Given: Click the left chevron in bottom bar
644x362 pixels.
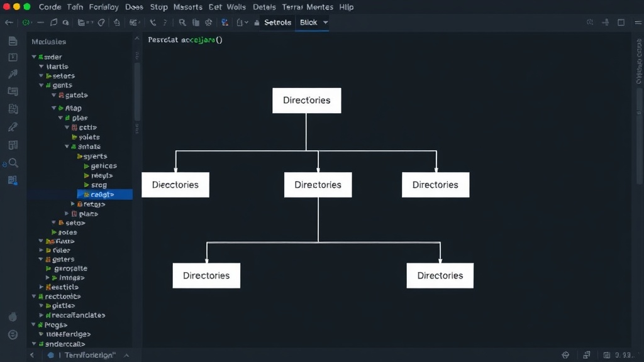Looking at the screenshot, I should 32,356.
